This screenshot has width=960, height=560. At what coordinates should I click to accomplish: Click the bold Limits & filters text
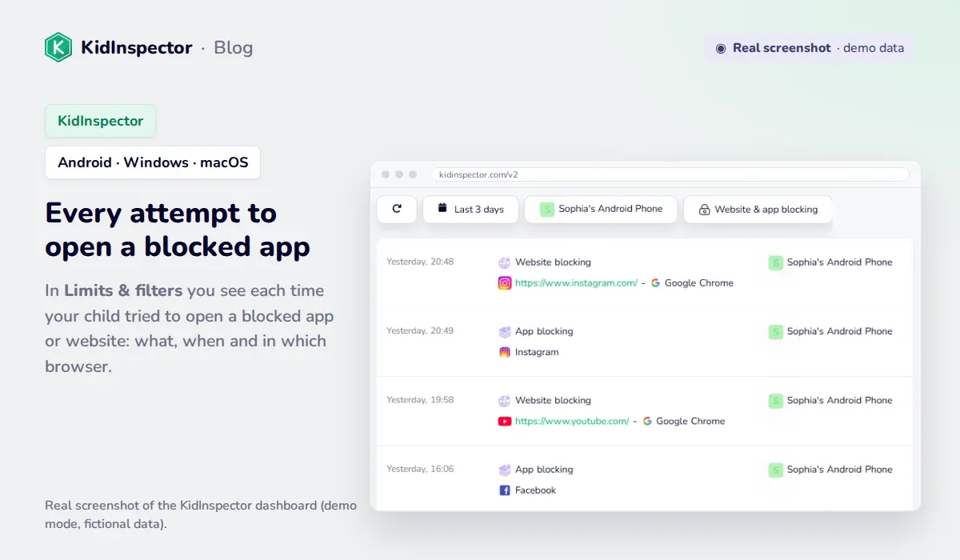coord(123,290)
